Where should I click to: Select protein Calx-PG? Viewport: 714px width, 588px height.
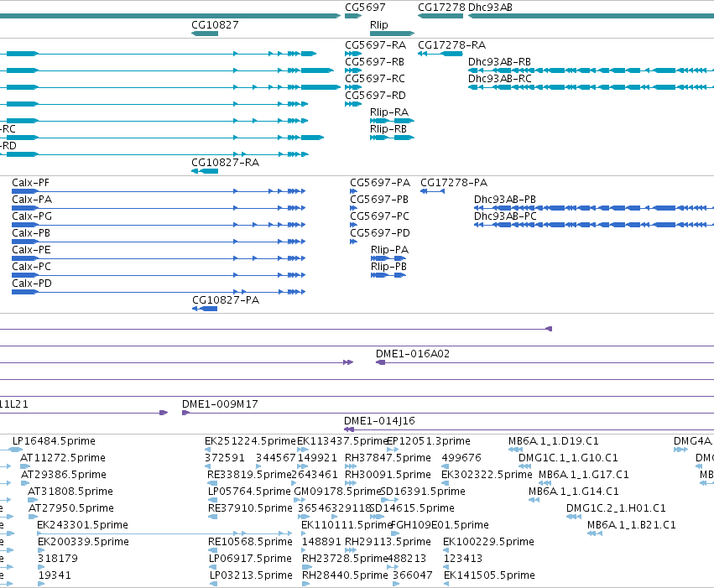tap(32, 216)
